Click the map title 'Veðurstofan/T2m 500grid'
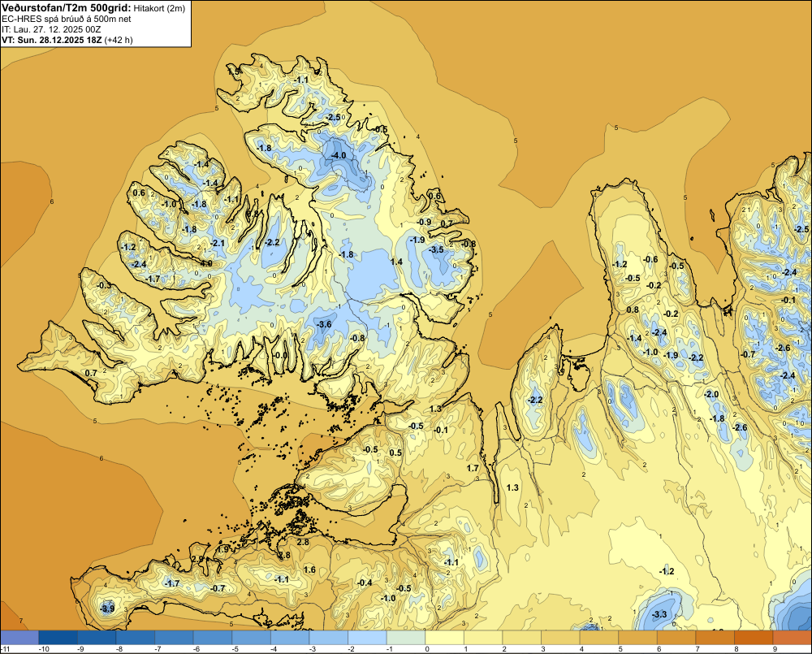Viewport: 812px width, 654px height. (66, 8)
